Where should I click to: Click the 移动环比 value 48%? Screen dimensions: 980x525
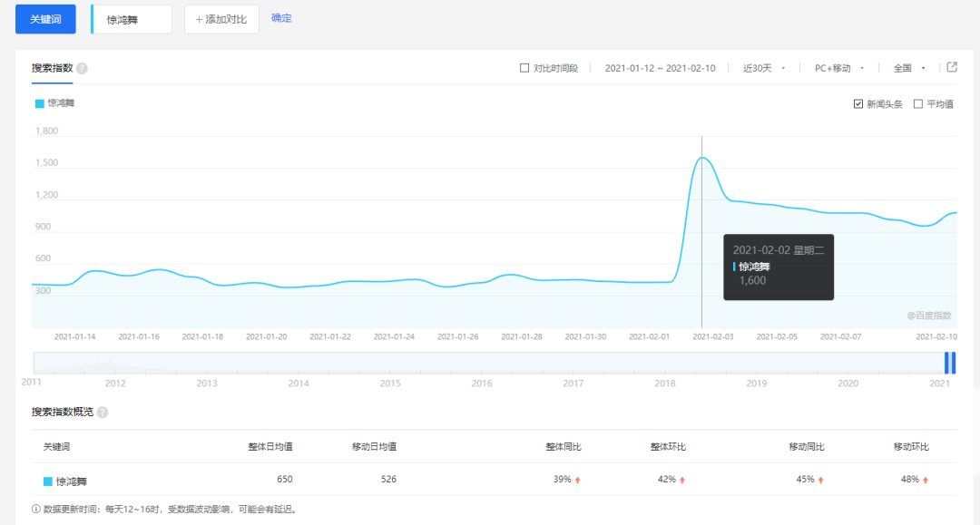click(x=909, y=479)
